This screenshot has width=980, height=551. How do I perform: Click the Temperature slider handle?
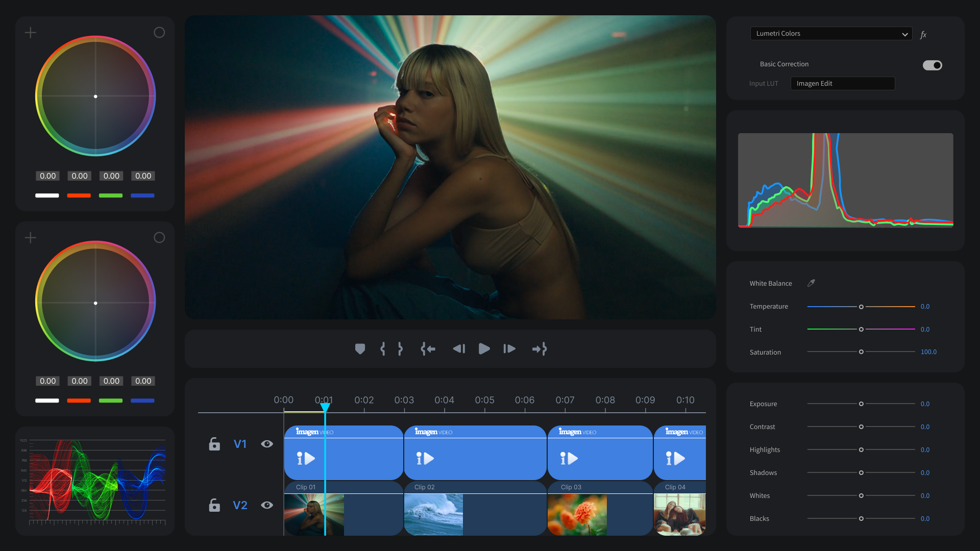[861, 307]
